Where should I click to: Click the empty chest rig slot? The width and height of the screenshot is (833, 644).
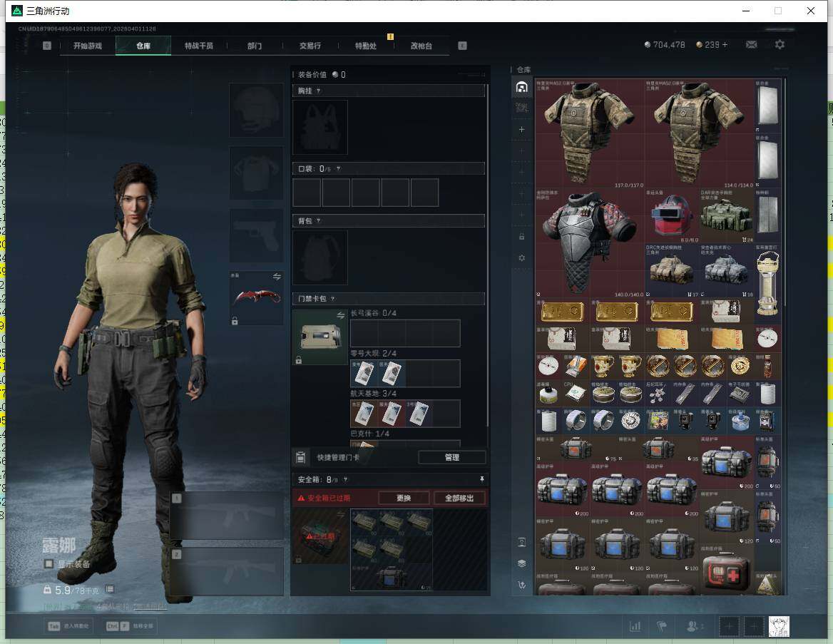pos(320,128)
